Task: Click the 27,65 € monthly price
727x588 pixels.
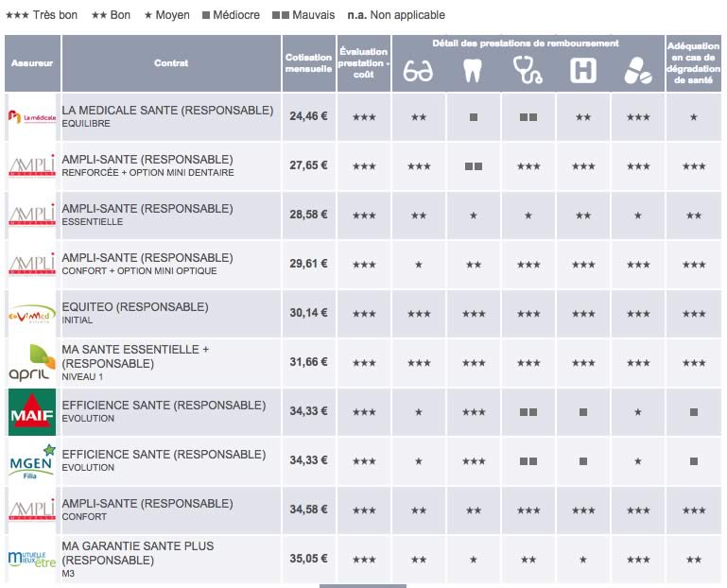Action: coord(308,165)
